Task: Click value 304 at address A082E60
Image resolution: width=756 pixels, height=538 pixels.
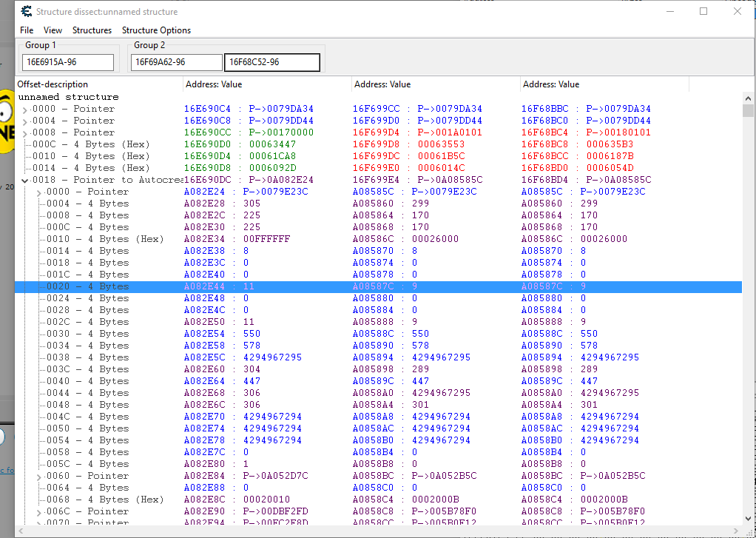Action: [252, 369]
